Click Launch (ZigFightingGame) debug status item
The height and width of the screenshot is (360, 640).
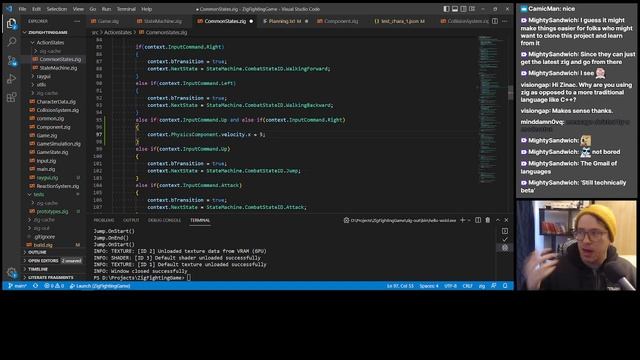[100, 286]
